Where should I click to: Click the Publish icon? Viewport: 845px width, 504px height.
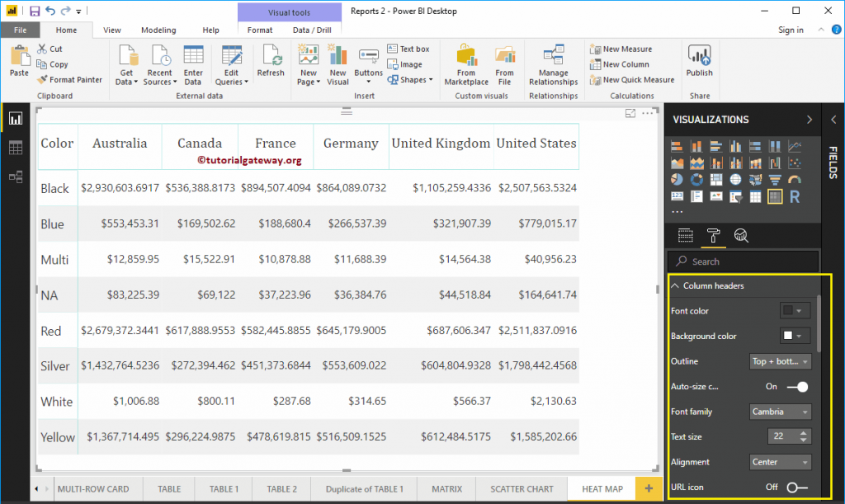699,66
